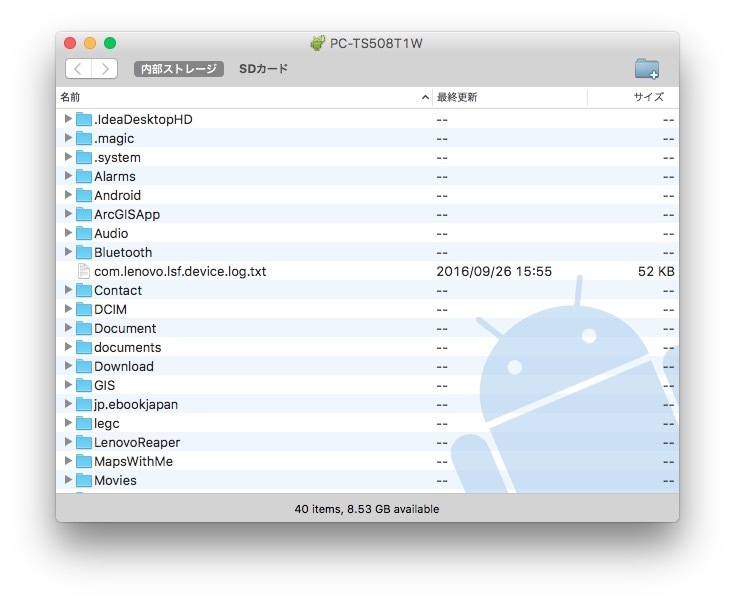Select the Alarms folder icon

(84, 176)
